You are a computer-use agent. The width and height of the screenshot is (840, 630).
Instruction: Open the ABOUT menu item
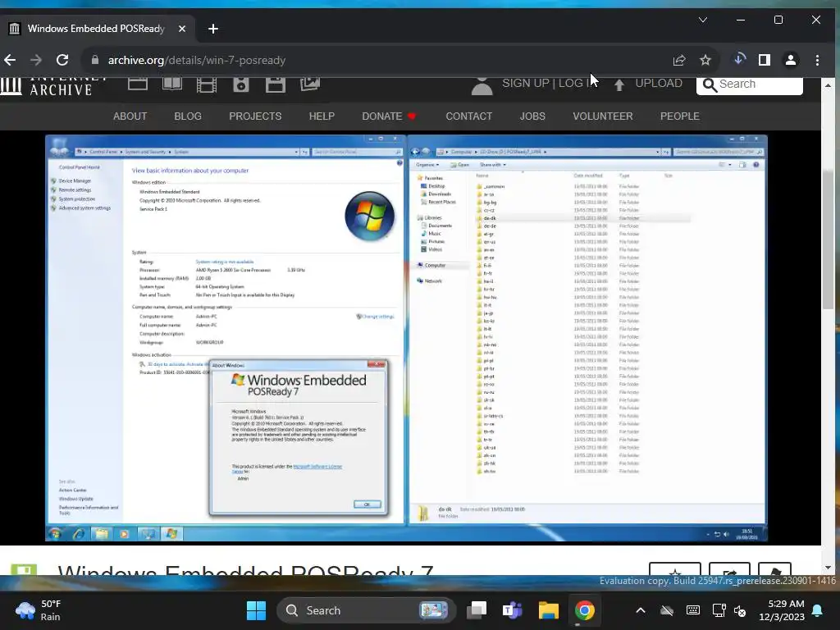pos(130,116)
